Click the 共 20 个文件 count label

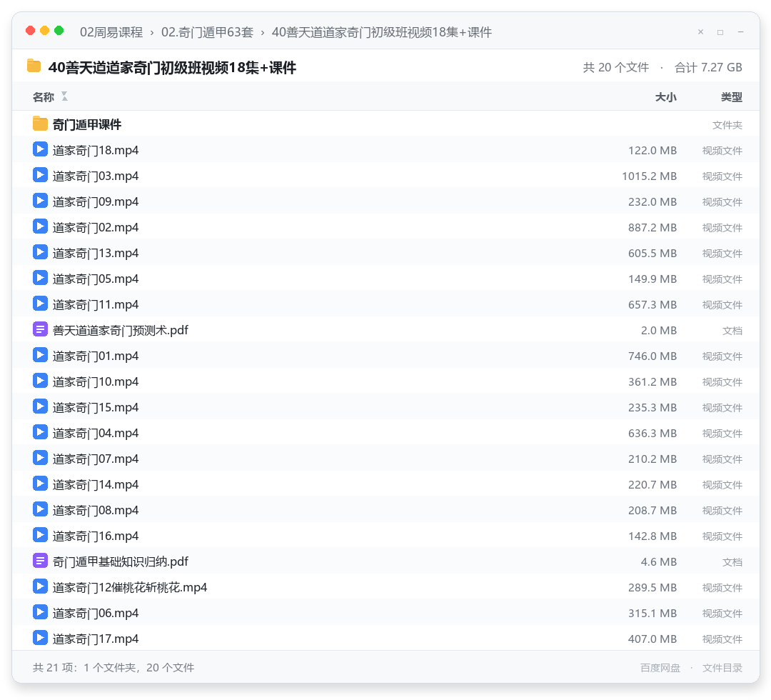(615, 67)
